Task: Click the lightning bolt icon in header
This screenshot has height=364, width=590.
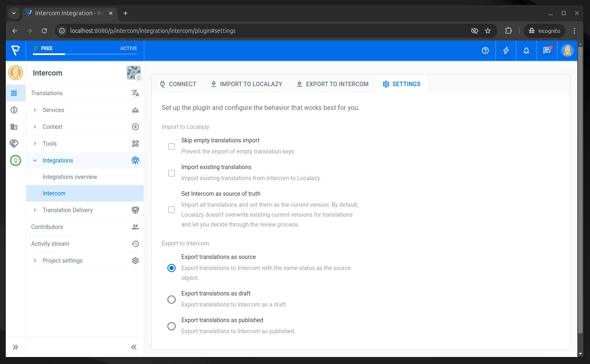Action: pos(506,50)
